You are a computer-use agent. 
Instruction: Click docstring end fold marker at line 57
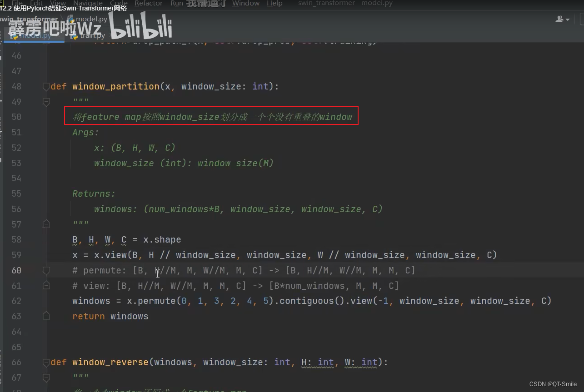[46, 224]
